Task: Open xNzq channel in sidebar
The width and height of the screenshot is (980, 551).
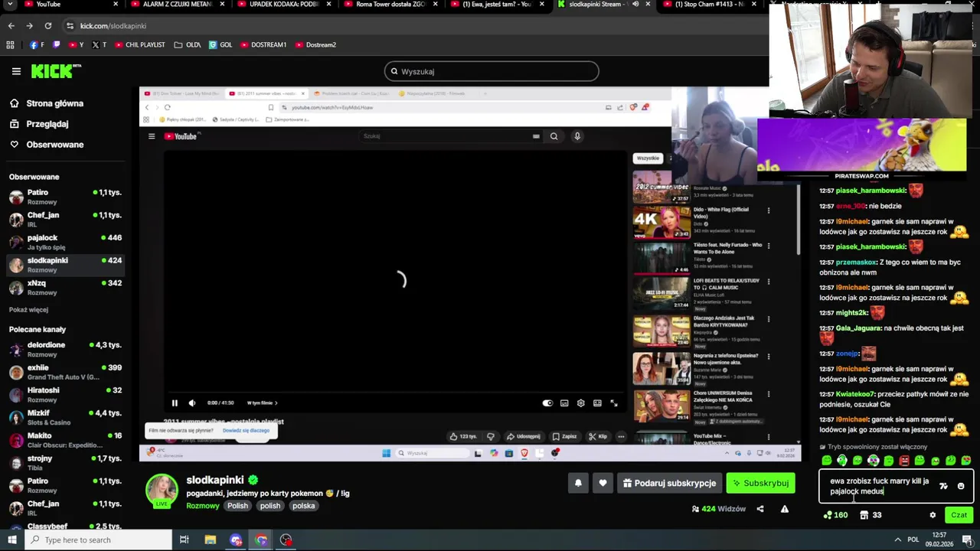Action: pos(66,288)
